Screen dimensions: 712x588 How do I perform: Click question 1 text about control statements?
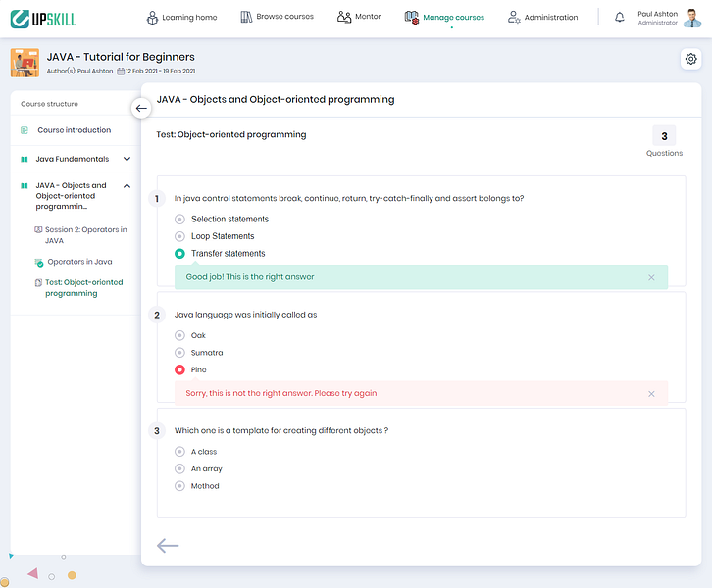coord(349,198)
